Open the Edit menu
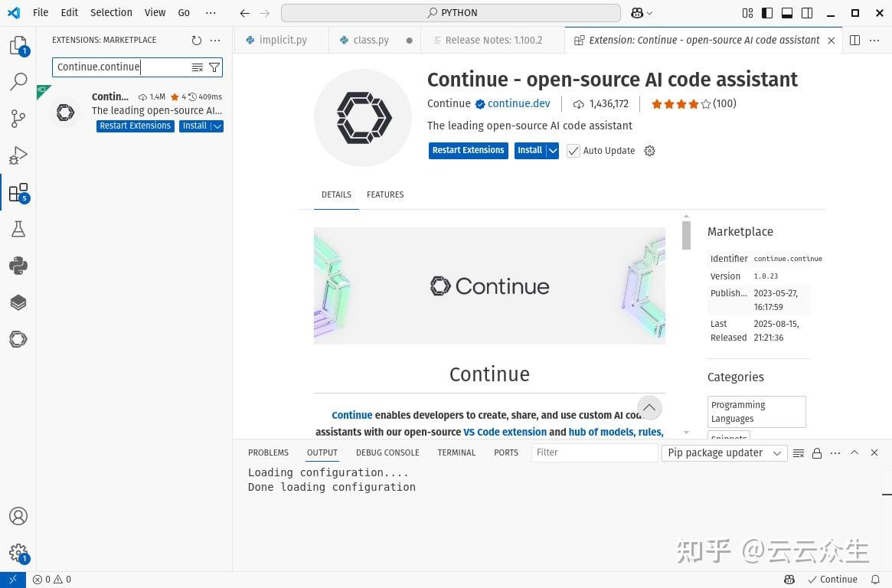This screenshot has height=588, width=892. coord(70,12)
